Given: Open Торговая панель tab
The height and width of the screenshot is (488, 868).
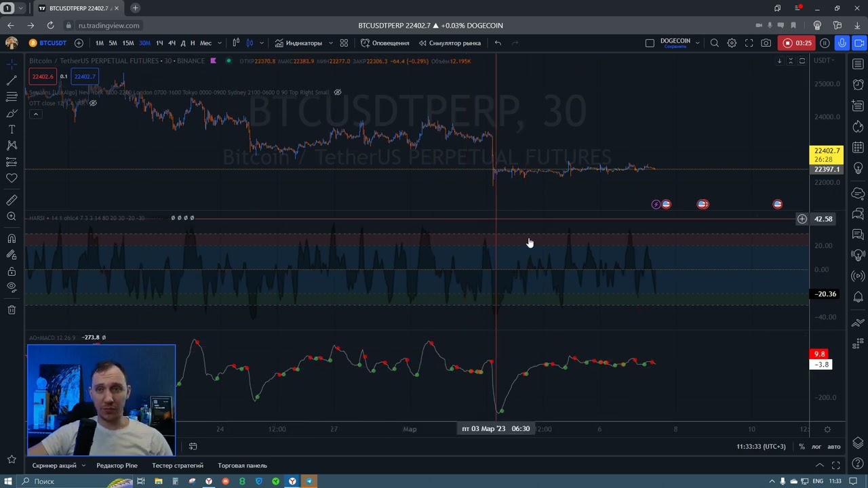Looking at the screenshot, I should 242,466.
